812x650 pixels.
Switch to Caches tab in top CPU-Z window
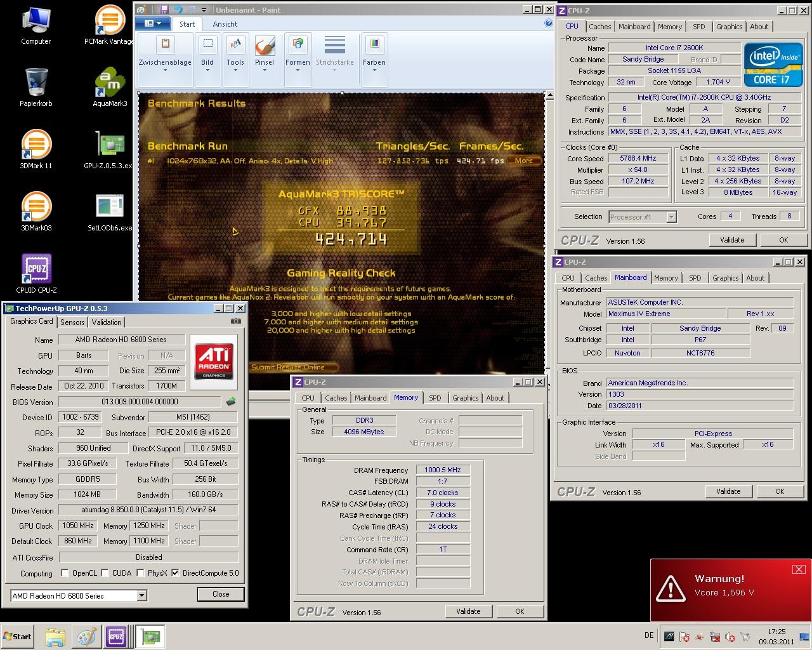tap(599, 27)
